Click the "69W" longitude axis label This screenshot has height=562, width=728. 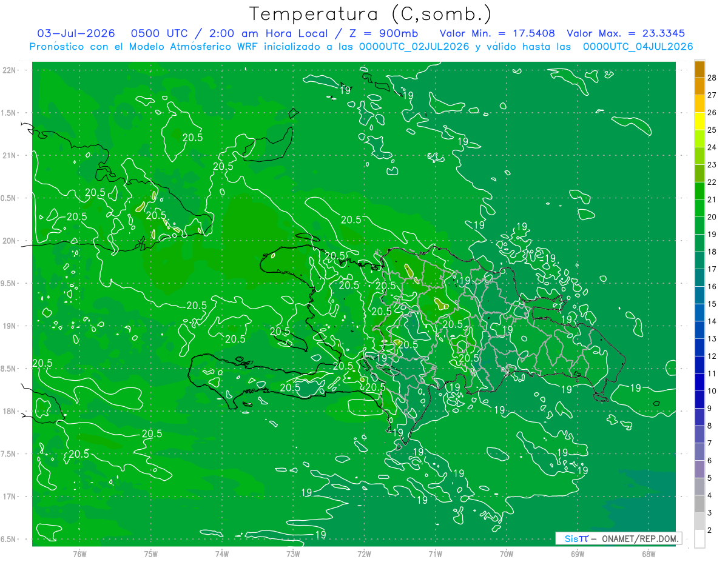click(x=578, y=554)
